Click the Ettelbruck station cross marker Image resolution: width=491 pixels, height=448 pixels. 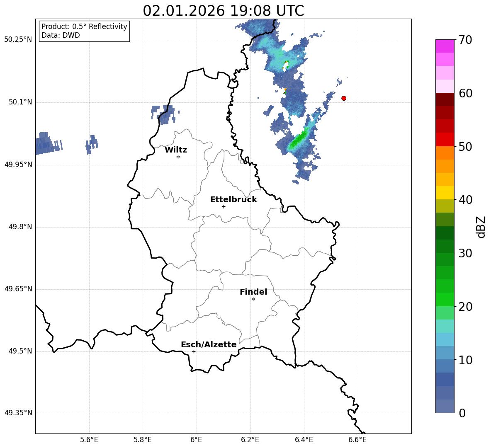point(224,206)
